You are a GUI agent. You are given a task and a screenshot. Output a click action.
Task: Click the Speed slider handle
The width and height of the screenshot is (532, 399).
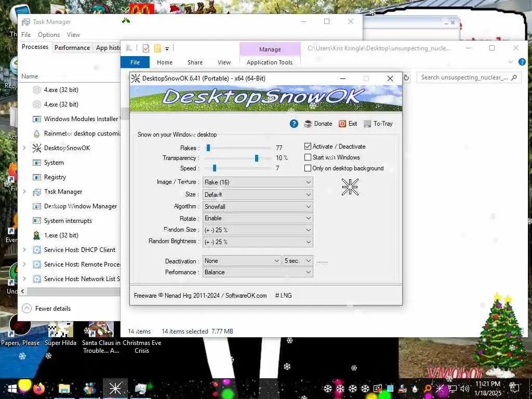pyautogui.click(x=215, y=168)
